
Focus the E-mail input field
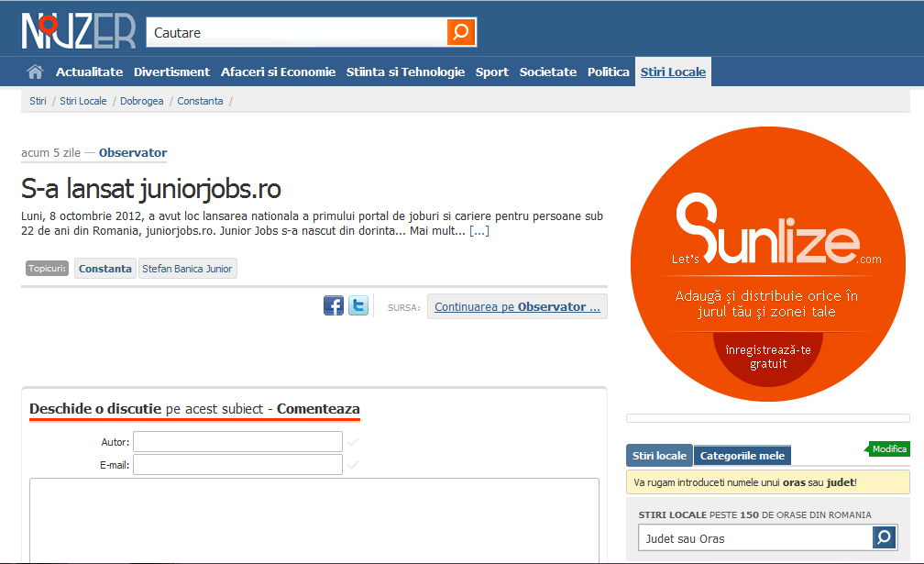(x=238, y=464)
